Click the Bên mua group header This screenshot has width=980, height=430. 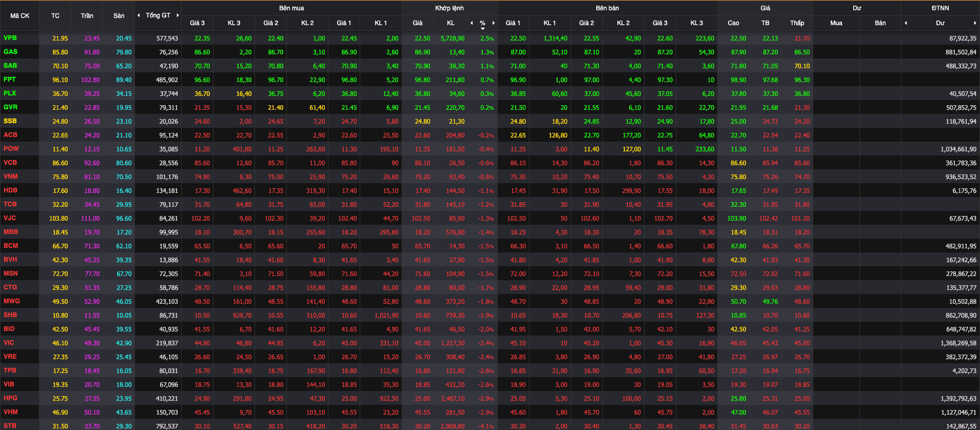(291, 8)
